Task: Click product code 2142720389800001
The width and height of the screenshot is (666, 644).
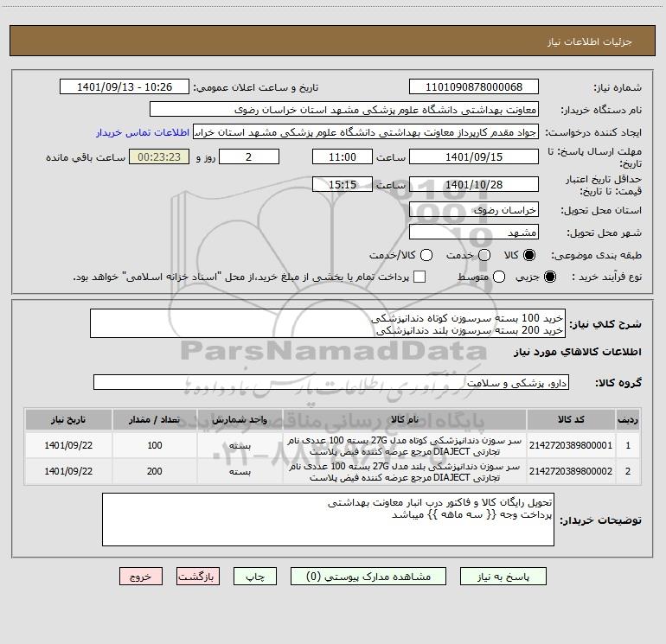Action: click(x=571, y=445)
